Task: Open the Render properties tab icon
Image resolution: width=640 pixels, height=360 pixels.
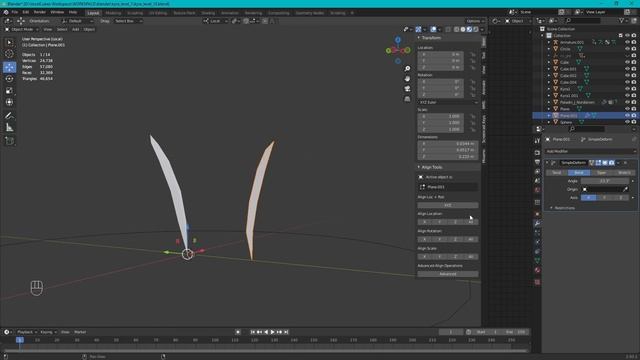Action: [537, 153]
